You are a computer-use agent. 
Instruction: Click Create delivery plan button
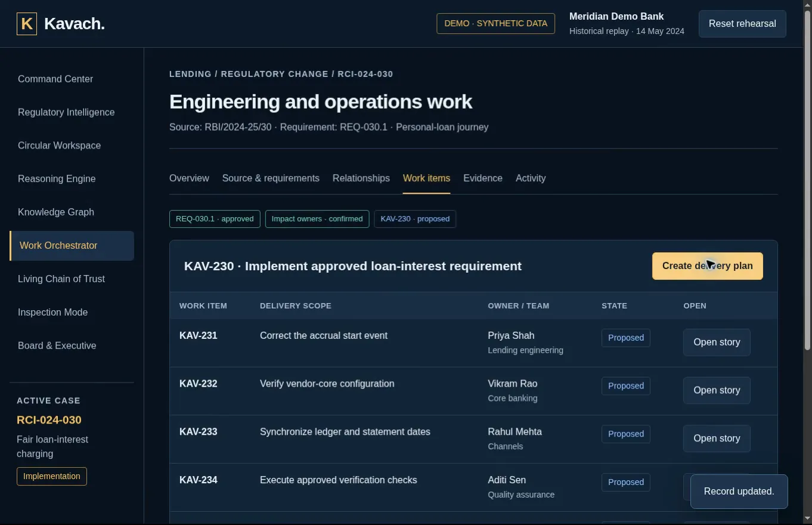tap(707, 266)
